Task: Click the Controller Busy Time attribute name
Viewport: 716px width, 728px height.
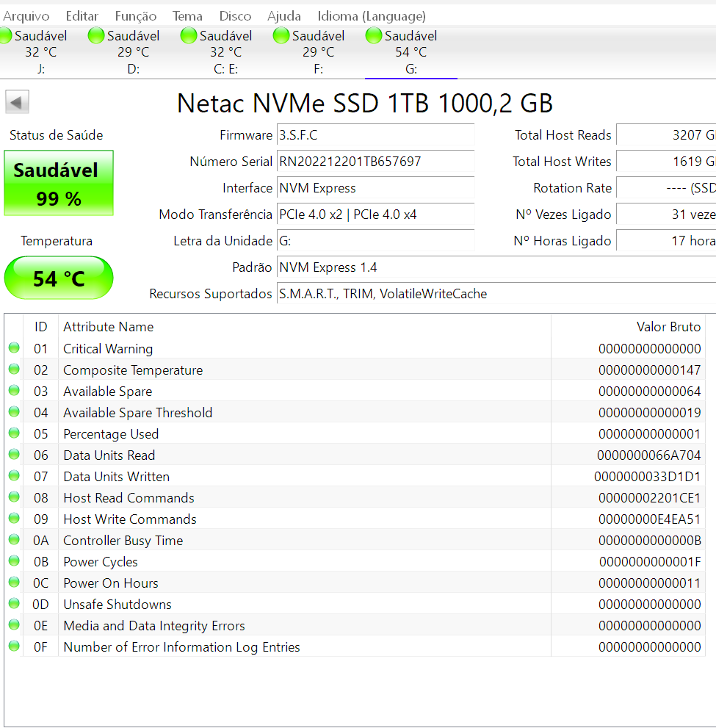Action: click(123, 541)
